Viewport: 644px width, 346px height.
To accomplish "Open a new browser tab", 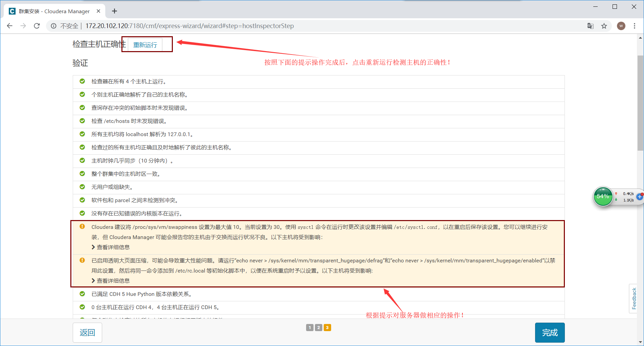I will [x=114, y=11].
